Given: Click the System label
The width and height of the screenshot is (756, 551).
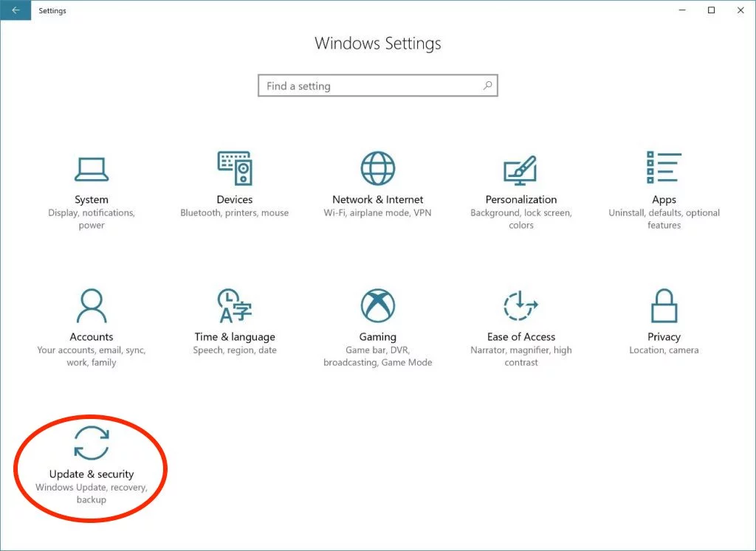Looking at the screenshot, I should click(x=92, y=199).
